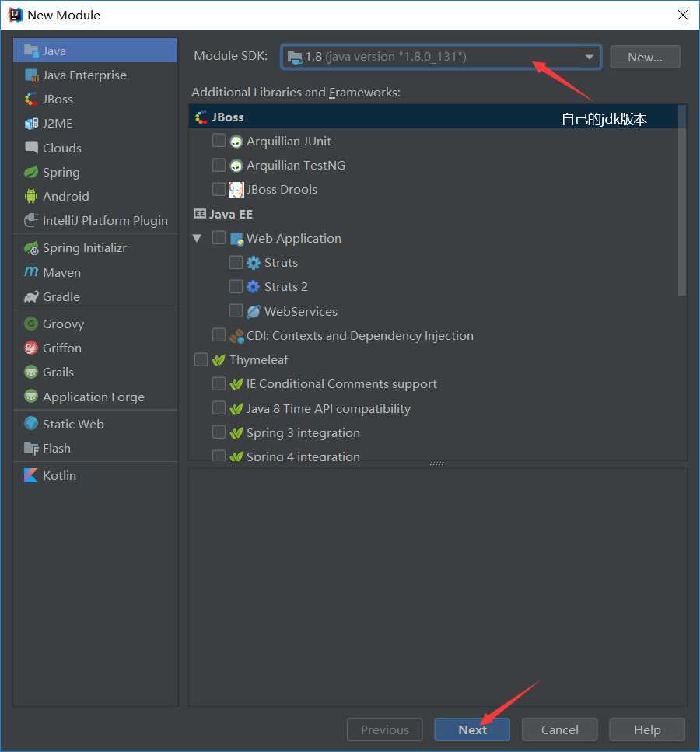Click the Struts 2 gear icon
The width and height of the screenshot is (700, 752).
tap(253, 287)
